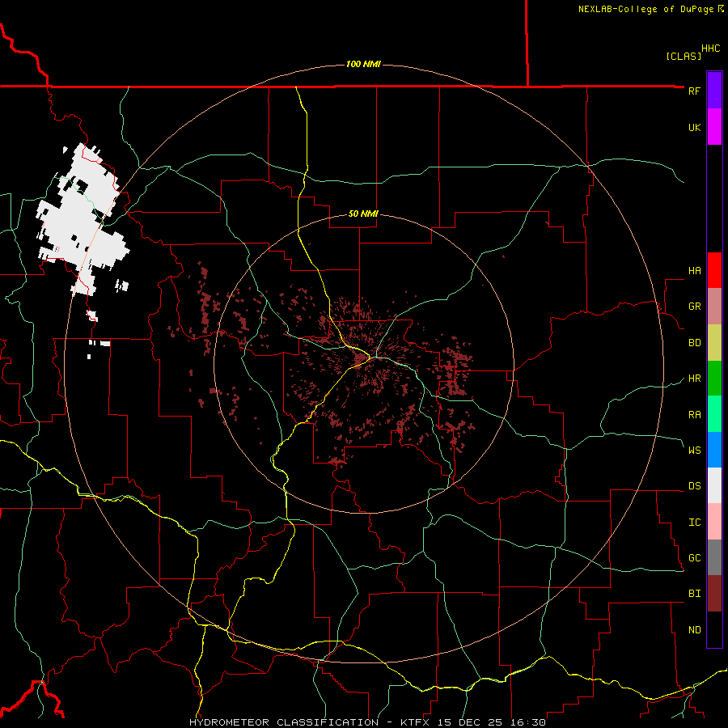Click the 'GR' legend label
728x728 pixels.
[x=694, y=307]
